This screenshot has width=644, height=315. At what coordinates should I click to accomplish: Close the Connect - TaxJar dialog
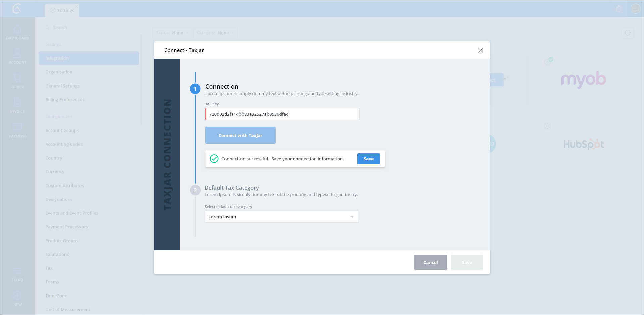point(480,50)
